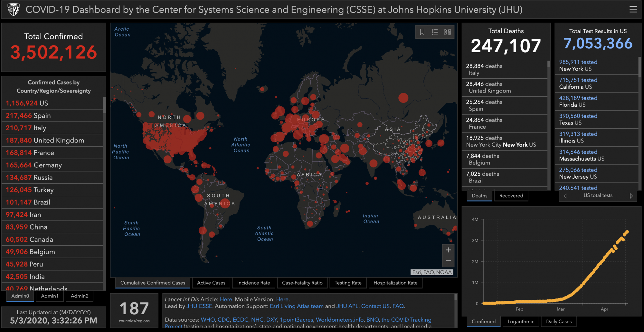
Task: Show the Testing Rate map tab
Action: (x=348, y=283)
